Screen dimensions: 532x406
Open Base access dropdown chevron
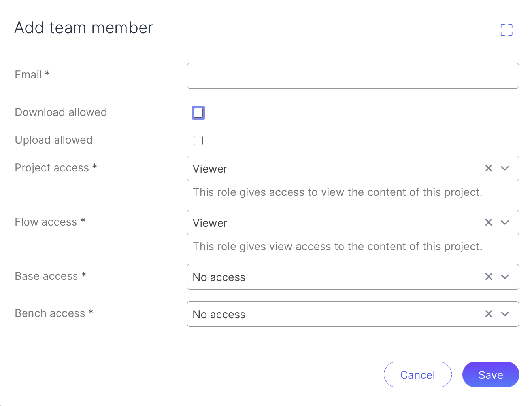(x=505, y=277)
